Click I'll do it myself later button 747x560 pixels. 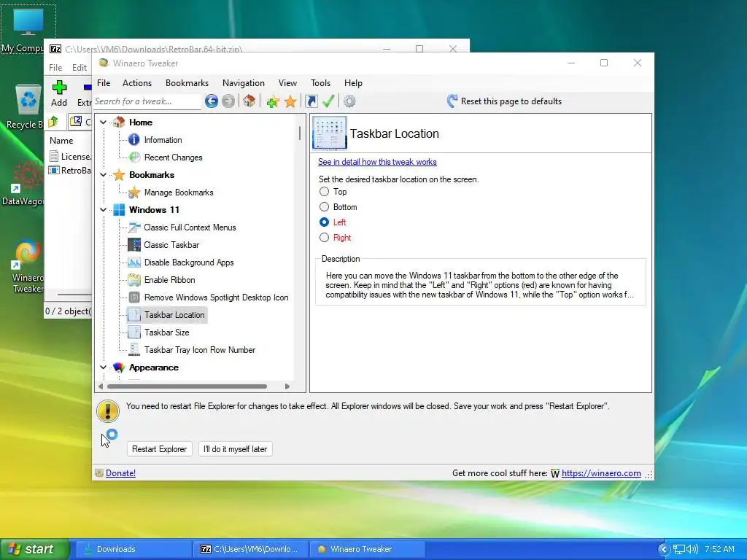click(236, 449)
